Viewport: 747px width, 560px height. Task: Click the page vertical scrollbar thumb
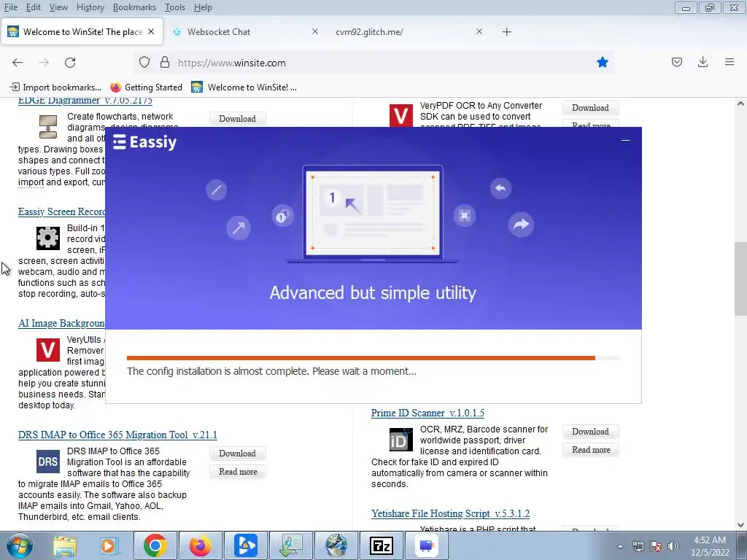click(x=740, y=279)
